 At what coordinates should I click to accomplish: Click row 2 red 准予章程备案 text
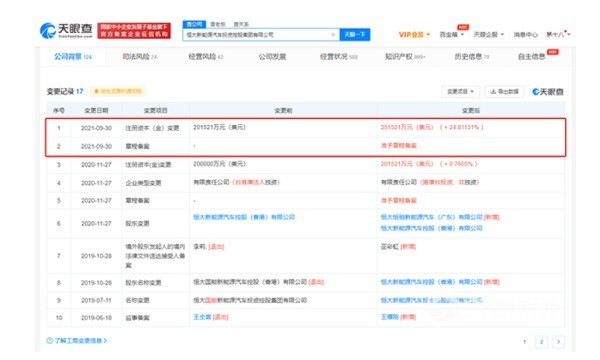click(398, 145)
